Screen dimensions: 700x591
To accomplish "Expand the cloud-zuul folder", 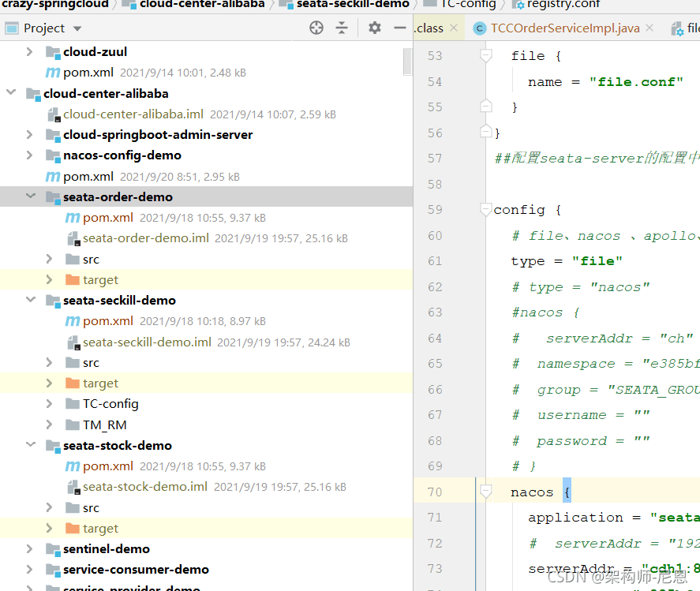I will pos(29,52).
